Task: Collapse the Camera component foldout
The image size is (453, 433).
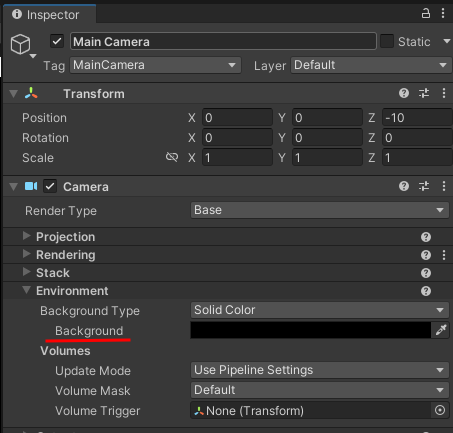Action: [14, 187]
